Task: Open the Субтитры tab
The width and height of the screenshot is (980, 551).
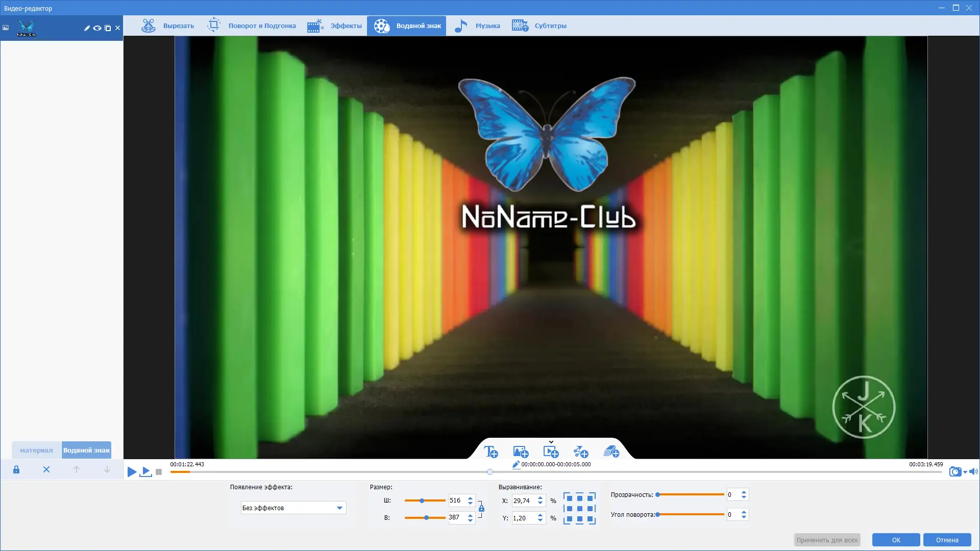Action: tap(540, 26)
